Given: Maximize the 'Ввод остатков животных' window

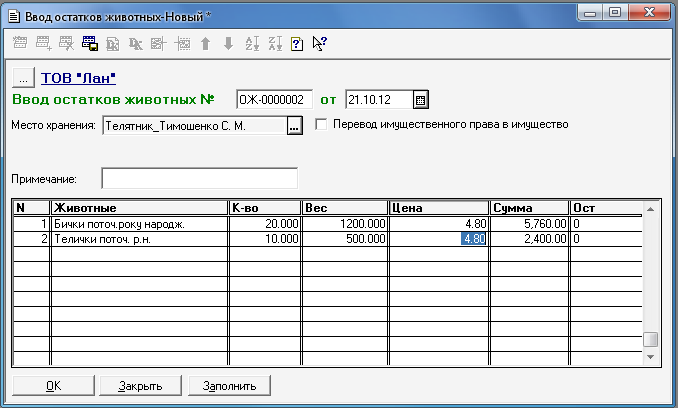Looking at the screenshot, I should tap(615, 13).
